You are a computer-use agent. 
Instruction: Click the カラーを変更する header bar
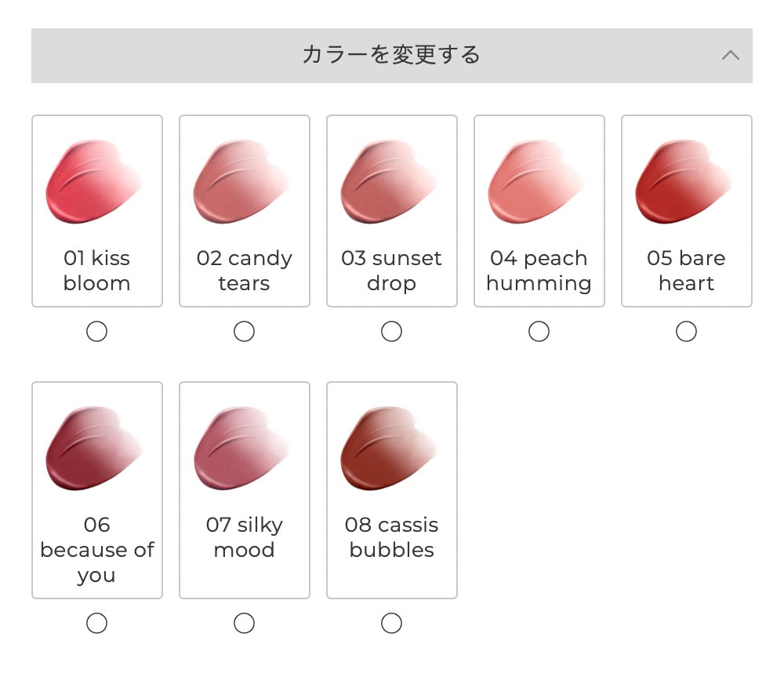click(x=392, y=56)
